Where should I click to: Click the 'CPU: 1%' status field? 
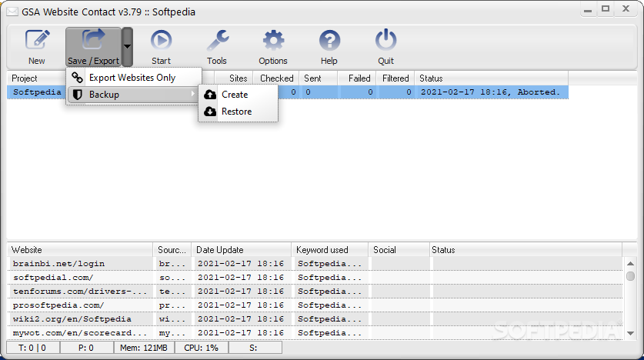[202, 348]
